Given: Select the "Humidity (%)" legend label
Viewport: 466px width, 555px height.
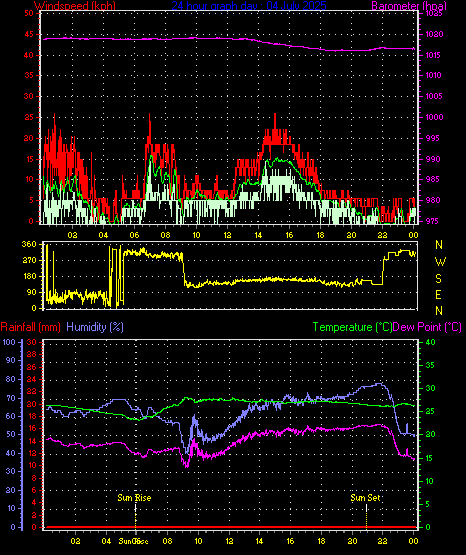Looking at the screenshot, I should click(95, 327).
